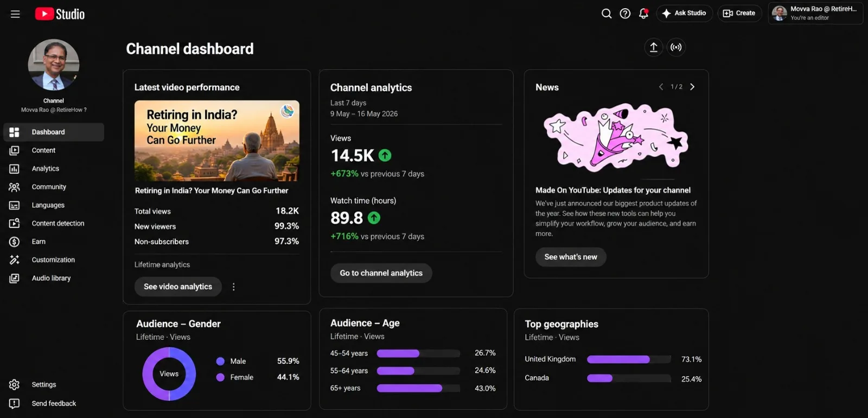This screenshot has height=418, width=868.
Task: Click the Dashboard grid icon
Action: point(15,132)
